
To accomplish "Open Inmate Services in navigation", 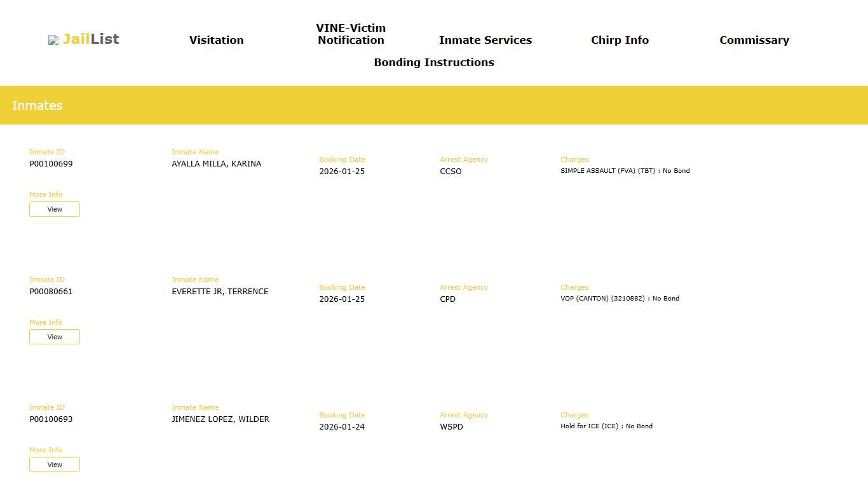I will pos(485,40).
